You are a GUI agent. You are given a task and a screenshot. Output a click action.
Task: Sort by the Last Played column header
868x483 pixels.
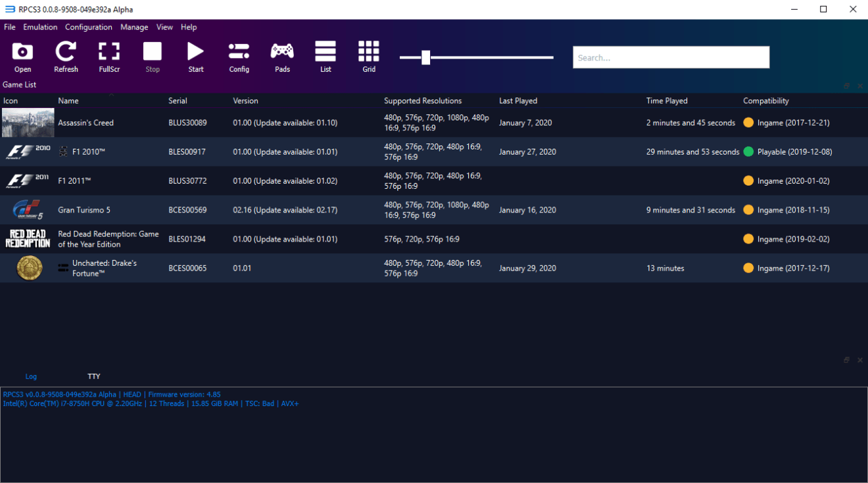(x=518, y=101)
